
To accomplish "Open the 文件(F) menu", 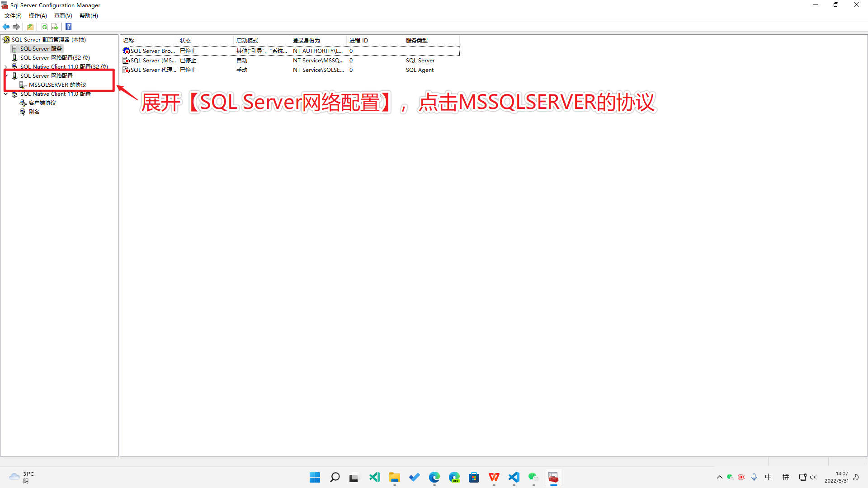I will coord(13,15).
